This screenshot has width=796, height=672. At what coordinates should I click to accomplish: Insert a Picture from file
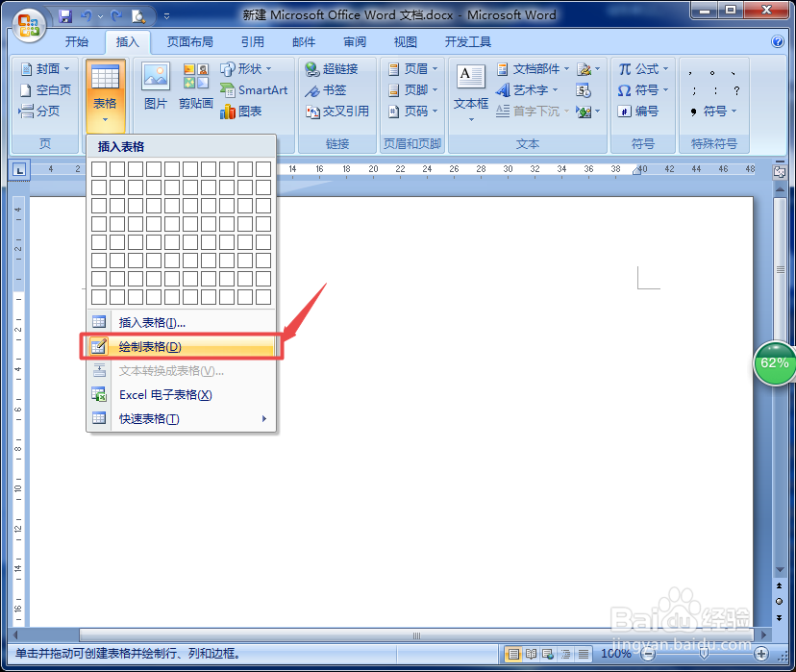[x=156, y=87]
